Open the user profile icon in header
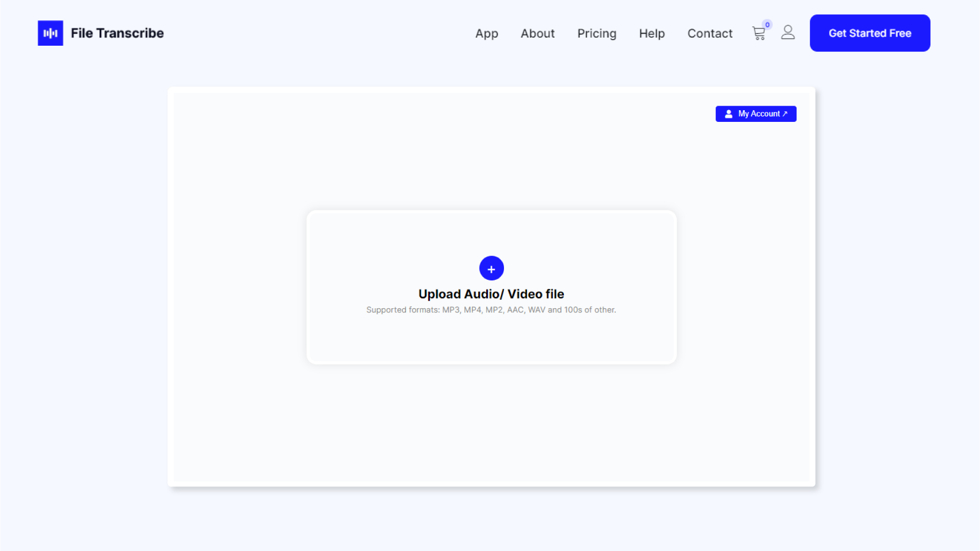The width and height of the screenshot is (980, 551). (787, 33)
